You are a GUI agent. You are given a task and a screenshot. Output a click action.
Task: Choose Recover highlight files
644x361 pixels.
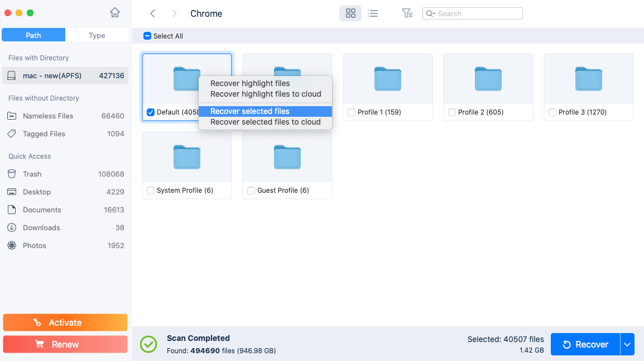[265, 83]
